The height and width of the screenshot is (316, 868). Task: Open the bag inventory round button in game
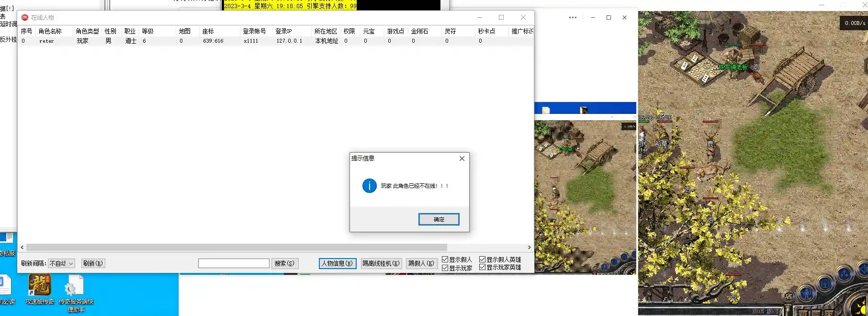pos(826,283)
